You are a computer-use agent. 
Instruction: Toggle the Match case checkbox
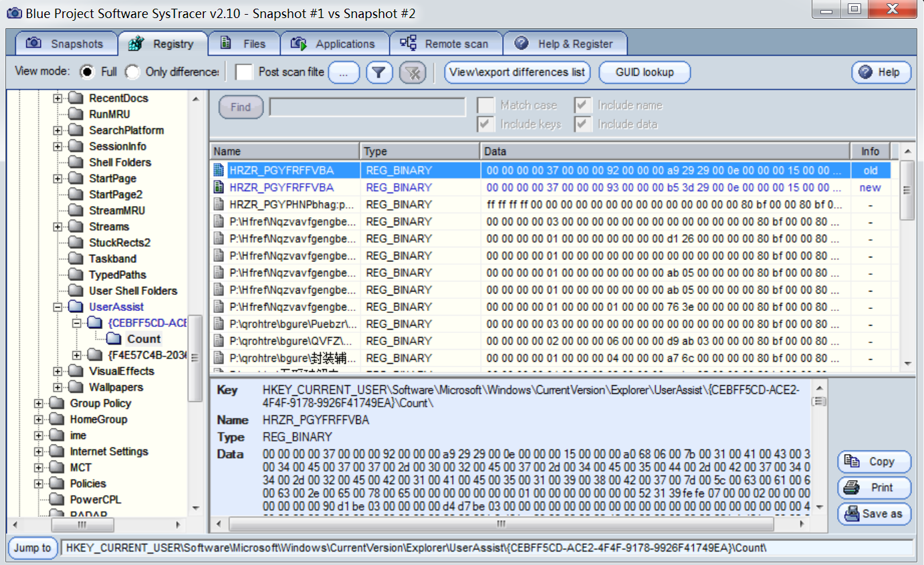486,105
